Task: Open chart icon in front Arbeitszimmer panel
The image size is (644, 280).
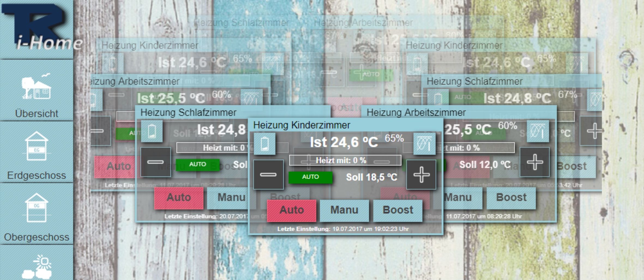Action: 538,131
